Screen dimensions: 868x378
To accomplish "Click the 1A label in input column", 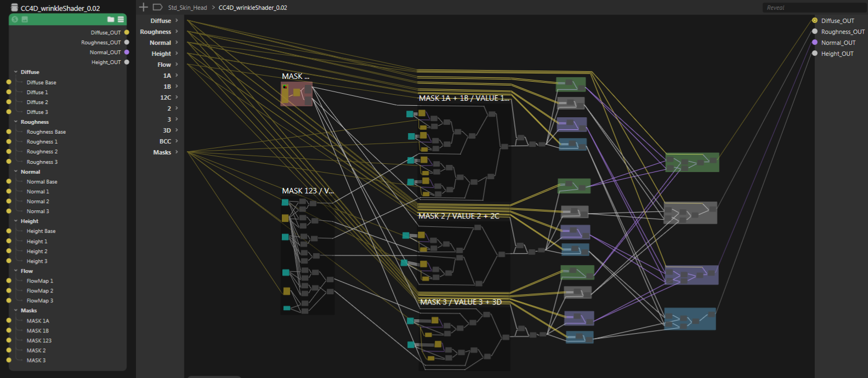I will (167, 76).
